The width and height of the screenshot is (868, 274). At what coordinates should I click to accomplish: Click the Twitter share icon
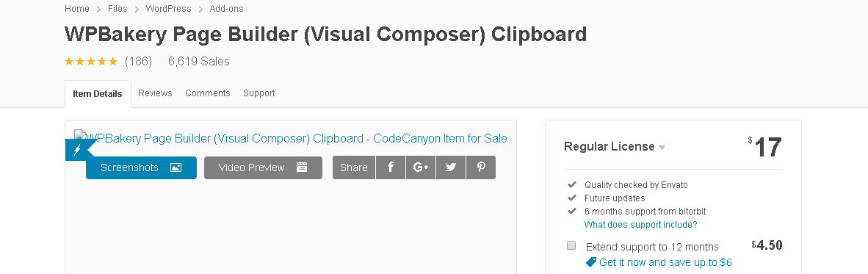pyautogui.click(x=451, y=167)
